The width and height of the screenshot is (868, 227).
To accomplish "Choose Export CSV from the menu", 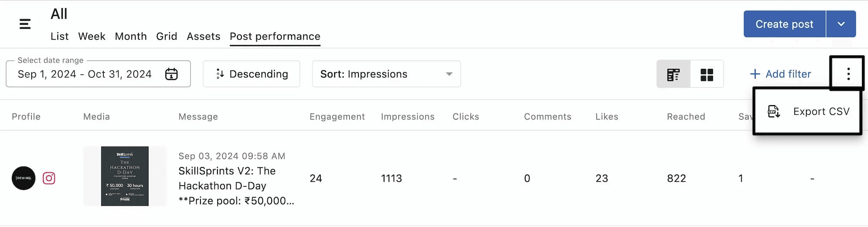I will pyautogui.click(x=808, y=111).
